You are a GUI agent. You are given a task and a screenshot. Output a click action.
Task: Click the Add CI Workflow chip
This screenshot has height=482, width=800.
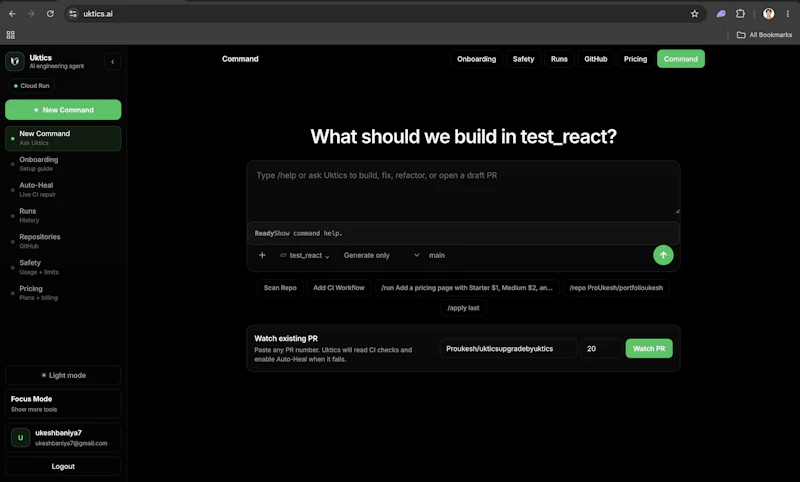(339, 288)
